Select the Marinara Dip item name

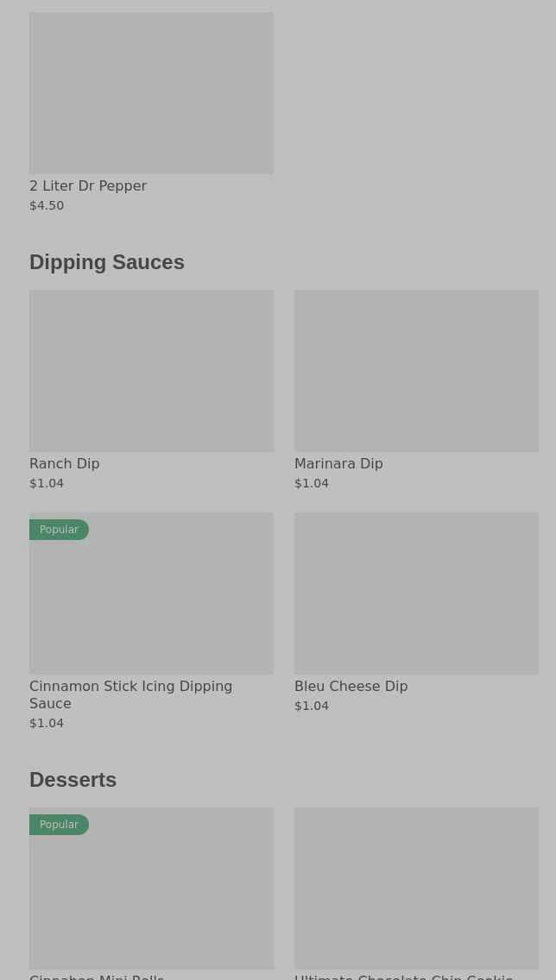pyautogui.click(x=338, y=463)
